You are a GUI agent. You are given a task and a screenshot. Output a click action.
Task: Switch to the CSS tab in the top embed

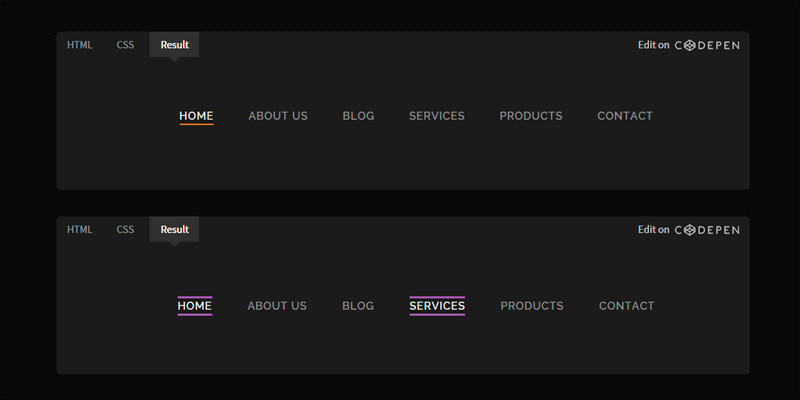pyautogui.click(x=125, y=45)
